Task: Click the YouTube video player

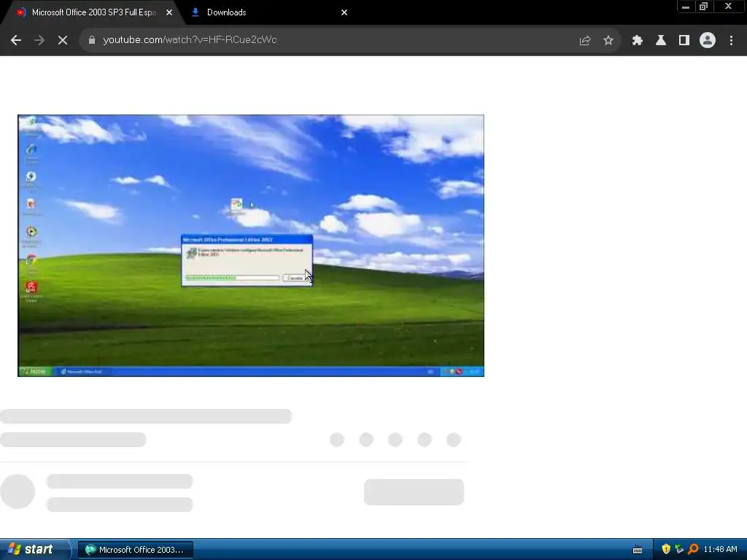Action: coord(251,246)
